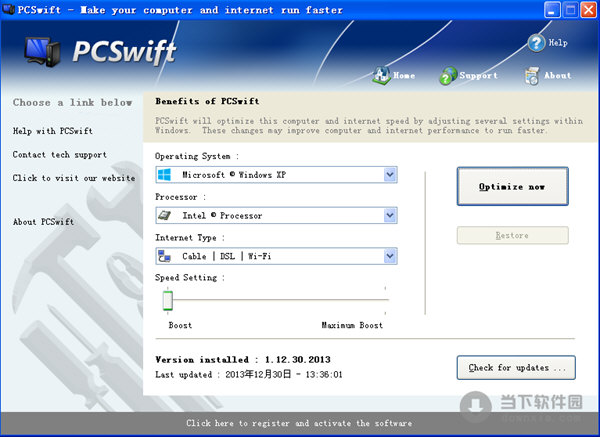
Task: Open the Operating System dropdown arrow
Action: pos(390,175)
